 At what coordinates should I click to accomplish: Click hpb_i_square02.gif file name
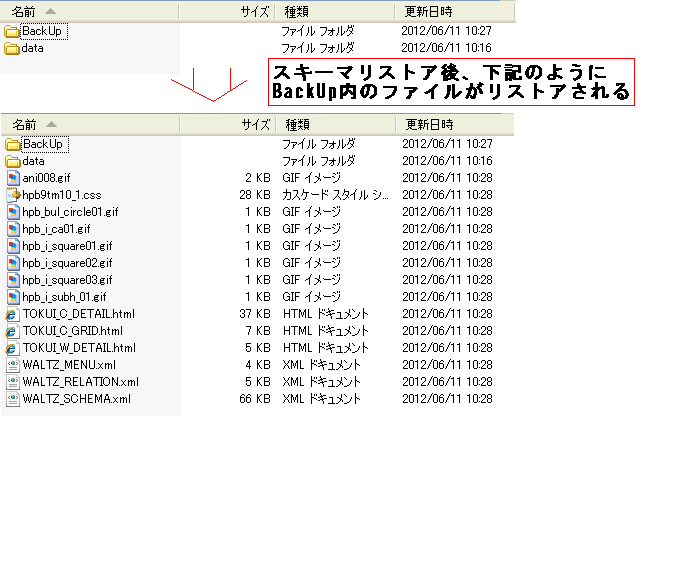point(67,263)
